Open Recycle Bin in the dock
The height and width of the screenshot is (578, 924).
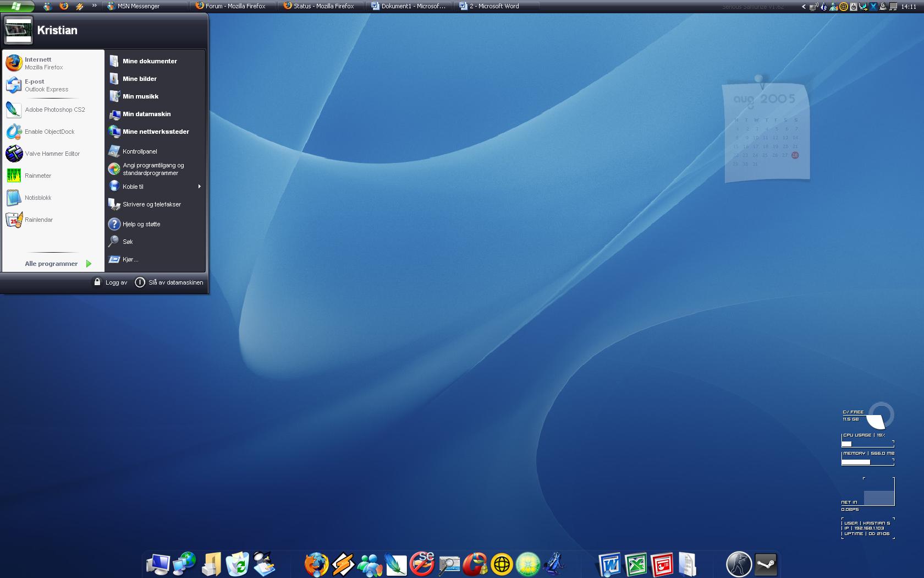click(238, 564)
